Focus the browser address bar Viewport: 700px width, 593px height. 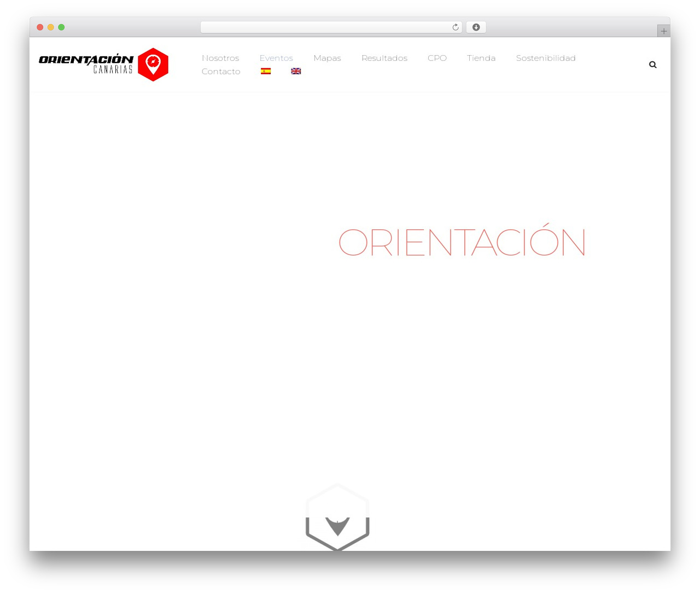(x=331, y=27)
